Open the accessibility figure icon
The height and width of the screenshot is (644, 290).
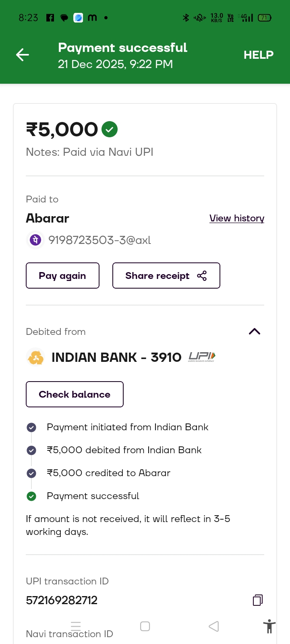(269, 627)
